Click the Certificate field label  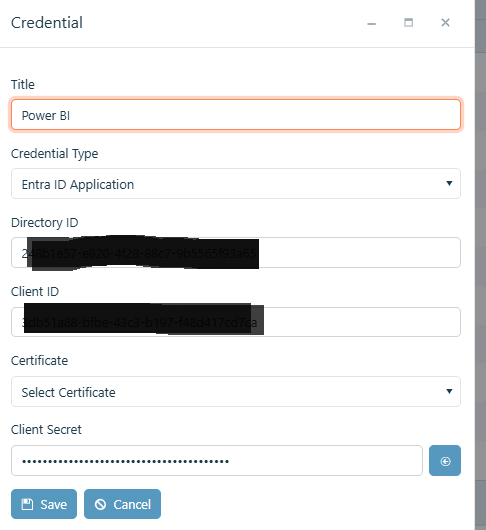(39, 361)
